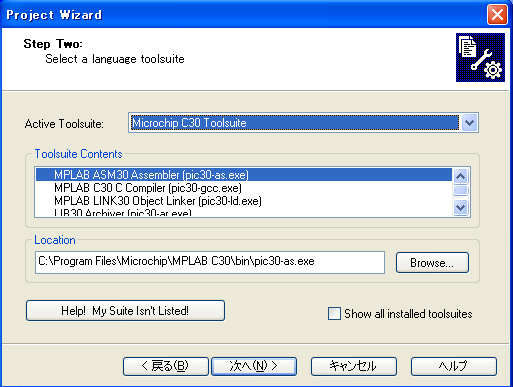Click the toolsuite list scroll down arrow

(461, 208)
